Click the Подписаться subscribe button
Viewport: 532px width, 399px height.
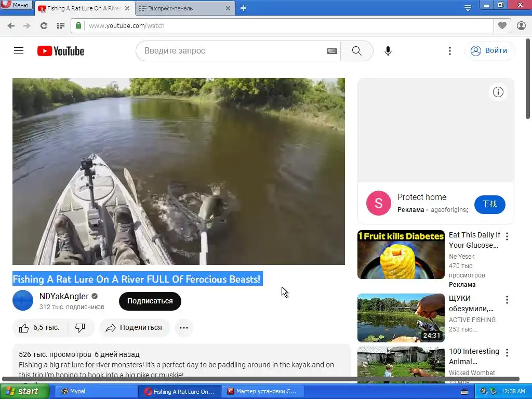click(150, 301)
